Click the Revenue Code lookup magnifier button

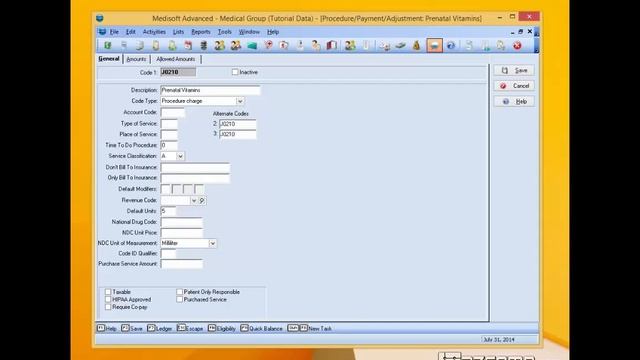tap(202, 200)
